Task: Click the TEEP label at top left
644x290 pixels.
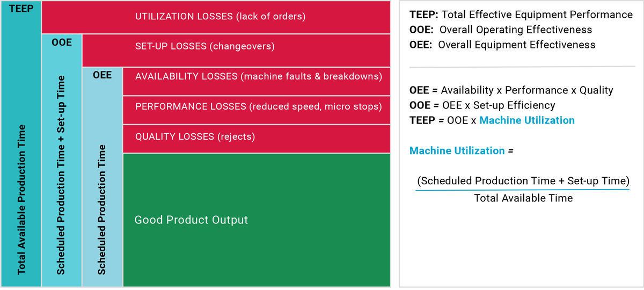Action: pyautogui.click(x=21, y=10)
